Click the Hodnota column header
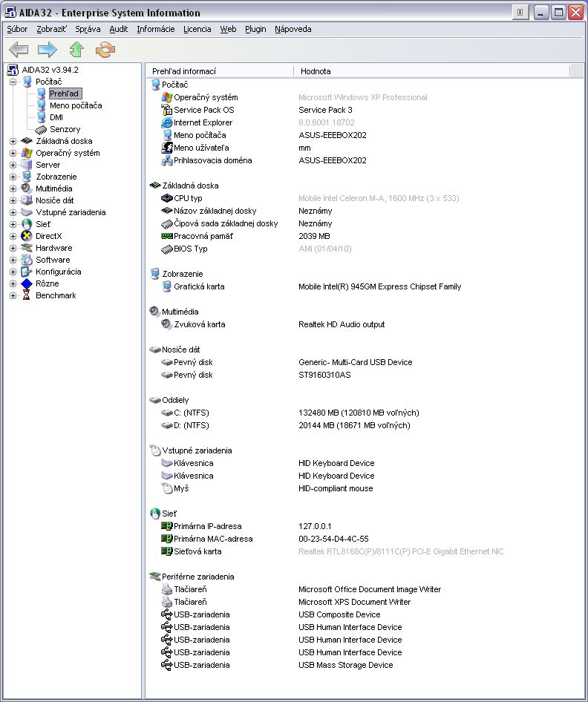588x702 pixels. [431, 71]
